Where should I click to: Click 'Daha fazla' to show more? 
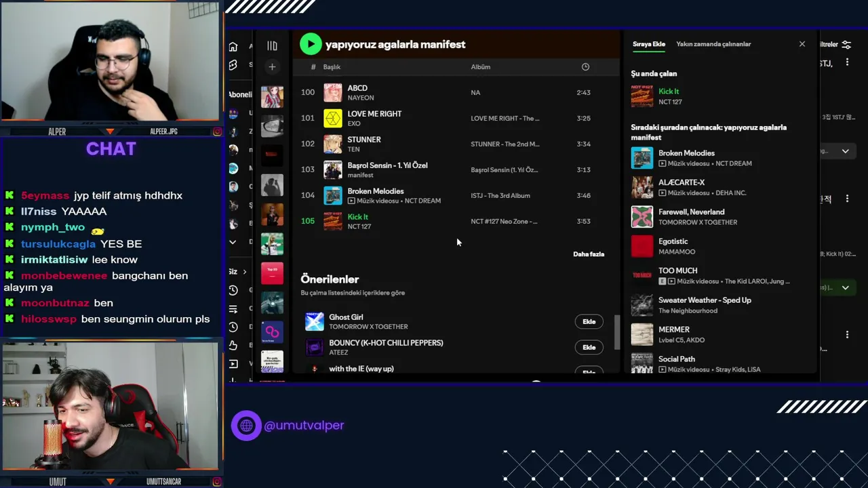(x=589, y=254)
